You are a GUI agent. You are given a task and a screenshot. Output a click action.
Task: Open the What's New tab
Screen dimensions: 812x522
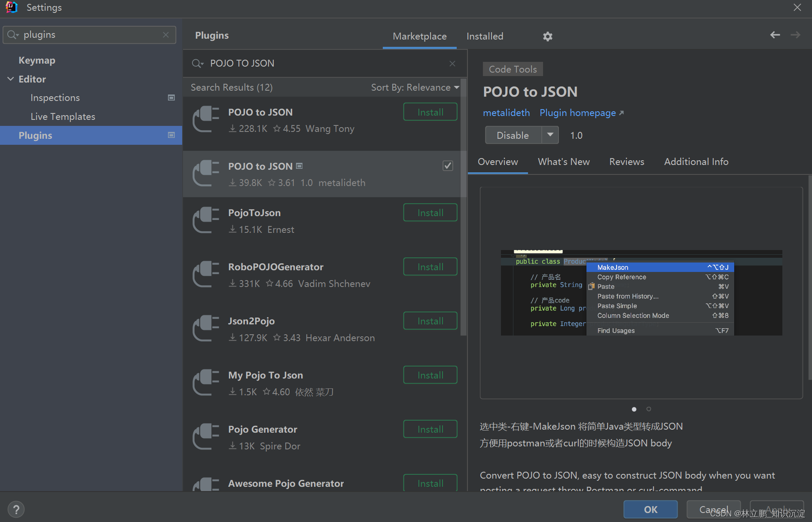point(564,162)
